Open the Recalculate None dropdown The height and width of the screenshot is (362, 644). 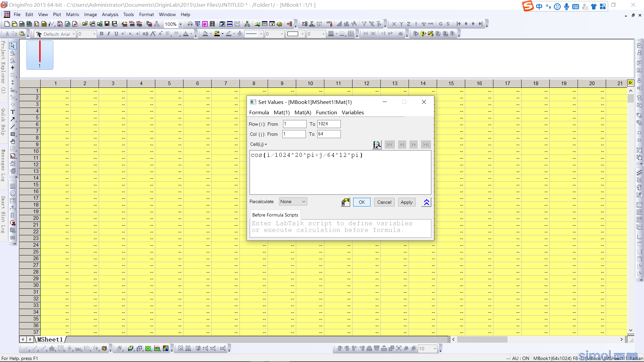click(x=293, y=201)
